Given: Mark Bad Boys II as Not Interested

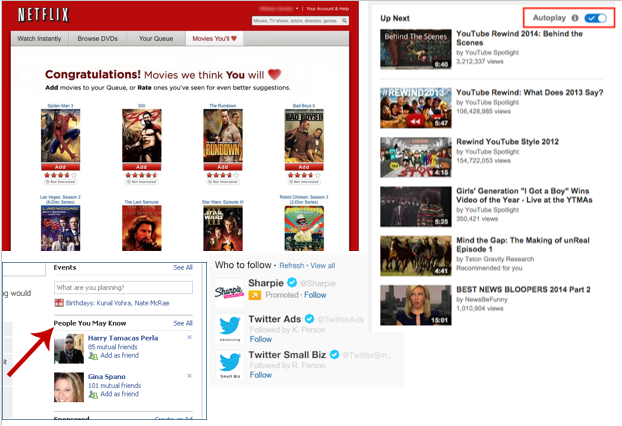Looking at the screenshot, I should pyautogui.click(x=305, y=183).
